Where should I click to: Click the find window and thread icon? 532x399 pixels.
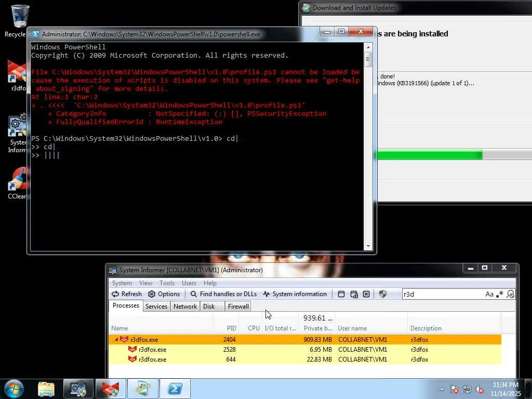coord(354,294)
